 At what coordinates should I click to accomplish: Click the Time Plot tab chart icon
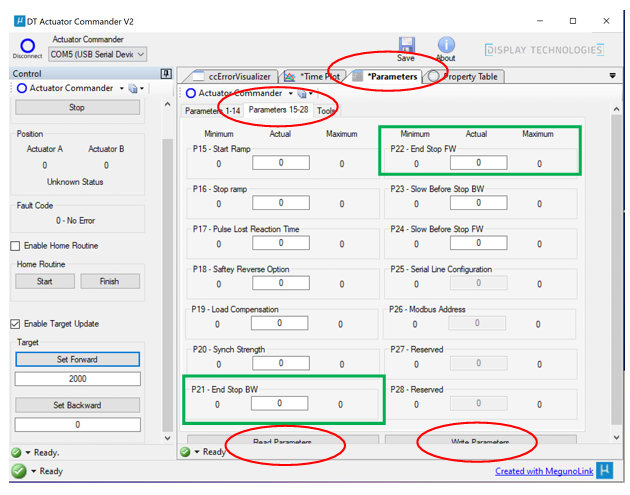[x=289, y=76]
